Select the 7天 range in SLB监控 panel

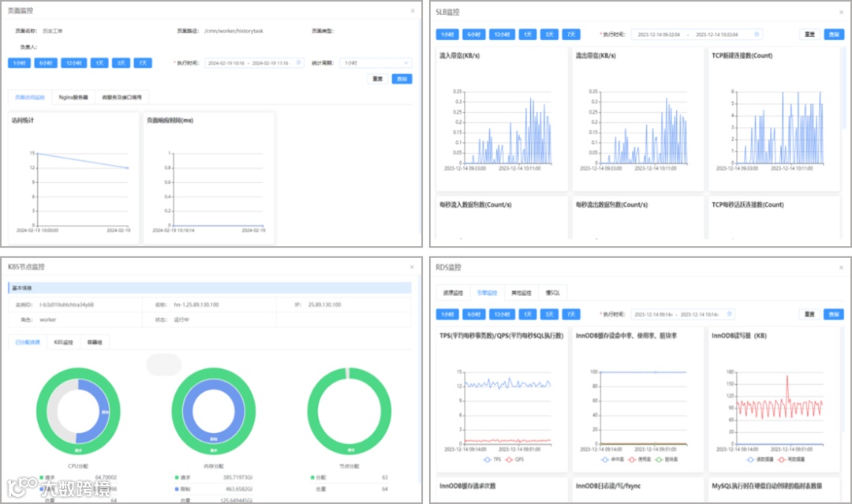pos(571,34)
